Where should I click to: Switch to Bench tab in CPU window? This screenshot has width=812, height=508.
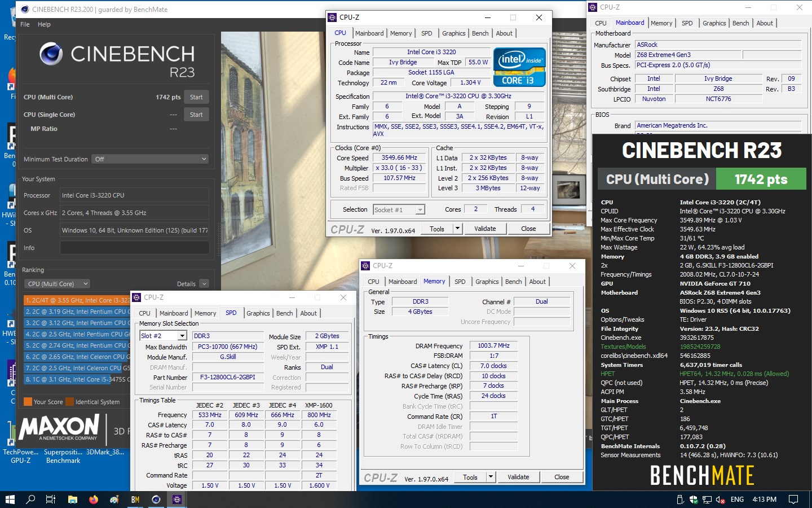pos(480,33)
